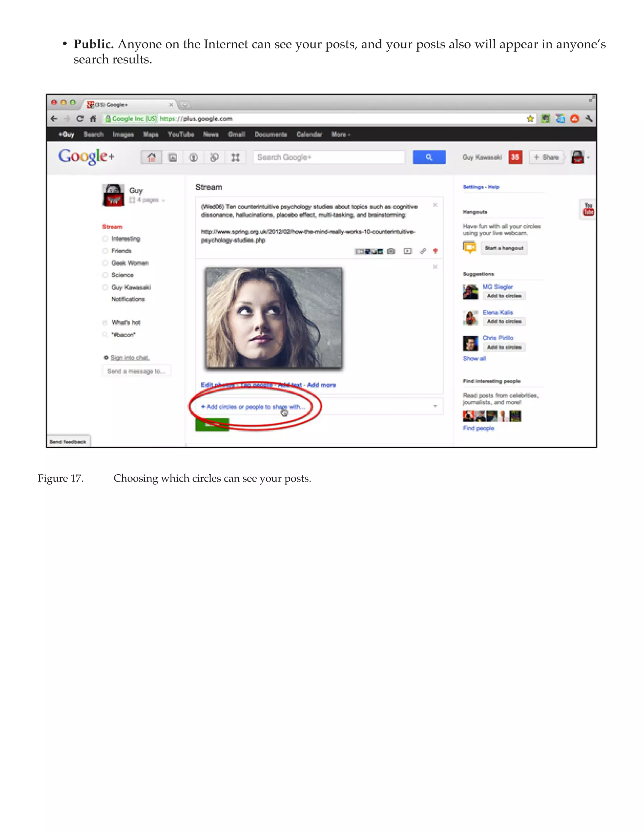Open the new browser tab button
Screen dimensions: 644x833
[185, 104]
